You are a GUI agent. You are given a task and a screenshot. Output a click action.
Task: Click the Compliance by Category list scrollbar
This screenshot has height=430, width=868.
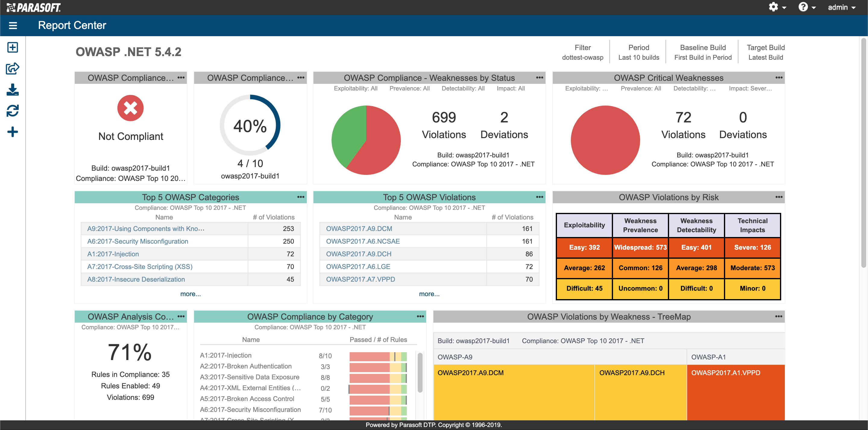point(420,372)
